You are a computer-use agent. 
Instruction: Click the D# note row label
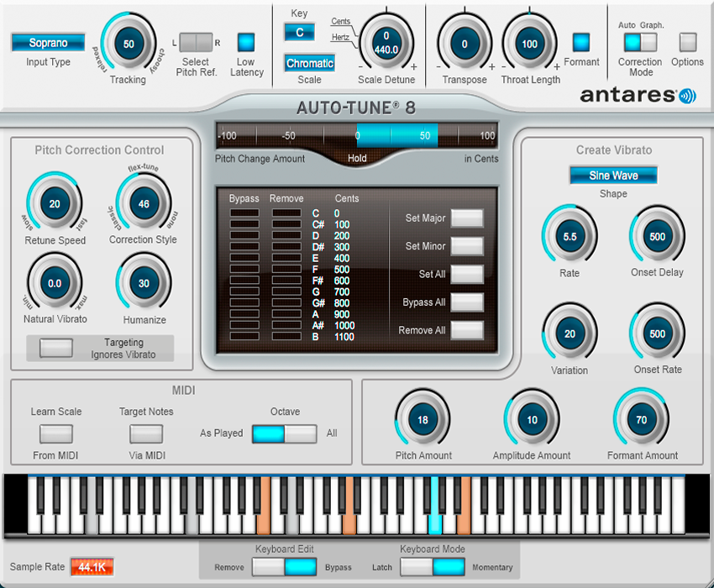(x=318, y=247)
